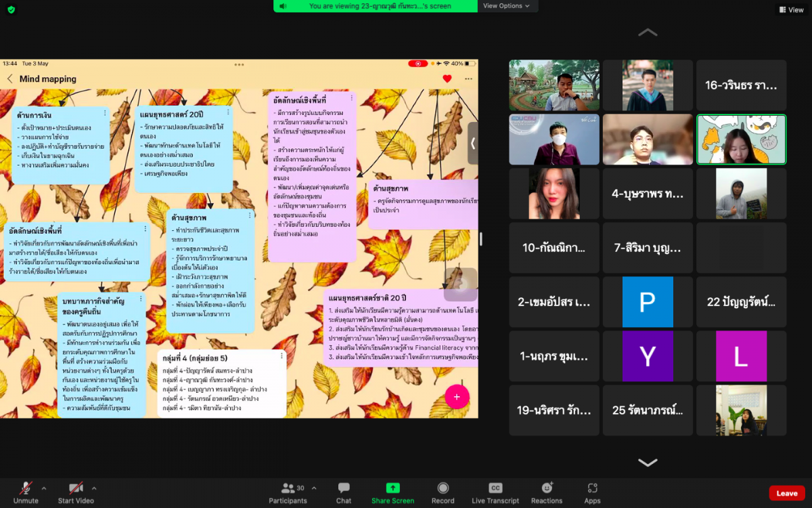Screen dimensions: 812x508
Task: Expand the arrow beside the Participants count
Action: point(314,488)
